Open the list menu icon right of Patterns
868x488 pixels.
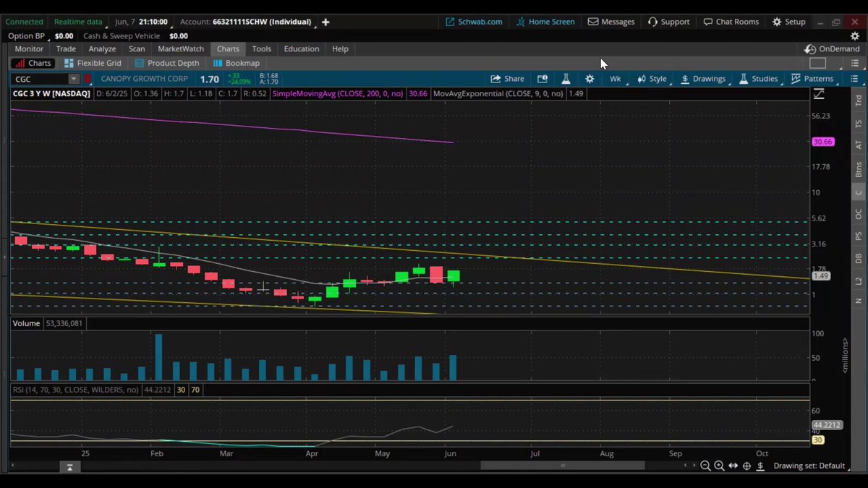[x=854, y=79]
